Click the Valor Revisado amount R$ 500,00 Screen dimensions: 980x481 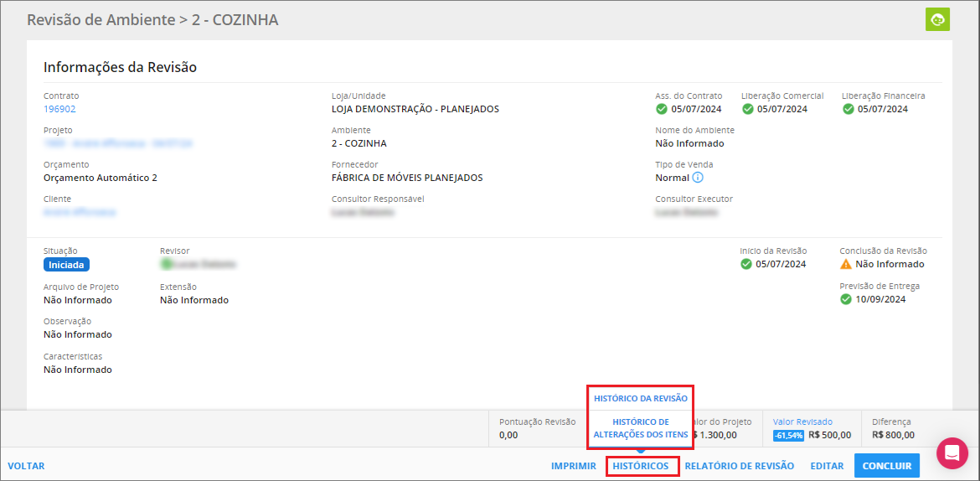(x=829, y=436)
